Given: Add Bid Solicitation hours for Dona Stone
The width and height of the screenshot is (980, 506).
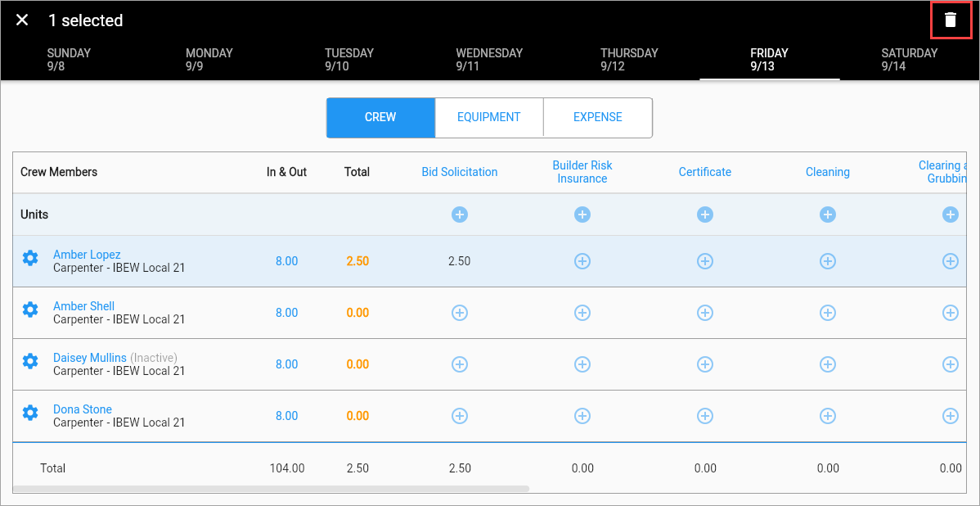Looking at the screenshot, I should click(460, 415).
